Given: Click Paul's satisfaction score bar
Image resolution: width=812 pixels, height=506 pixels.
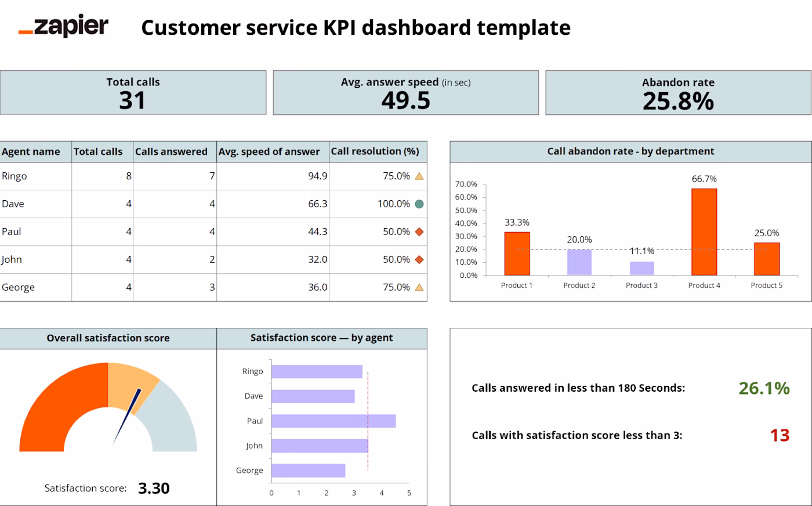Looking at the screenshot, I should 333,421.
